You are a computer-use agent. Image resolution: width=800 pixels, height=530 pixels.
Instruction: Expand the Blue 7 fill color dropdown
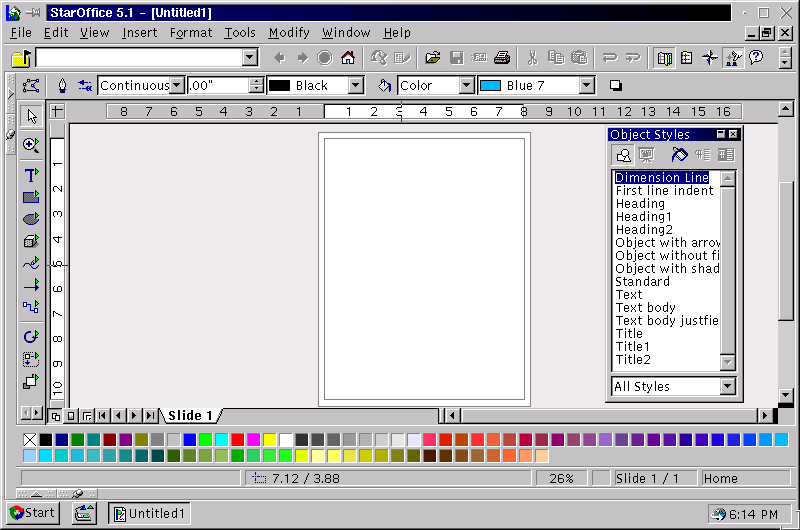[587, 86]
